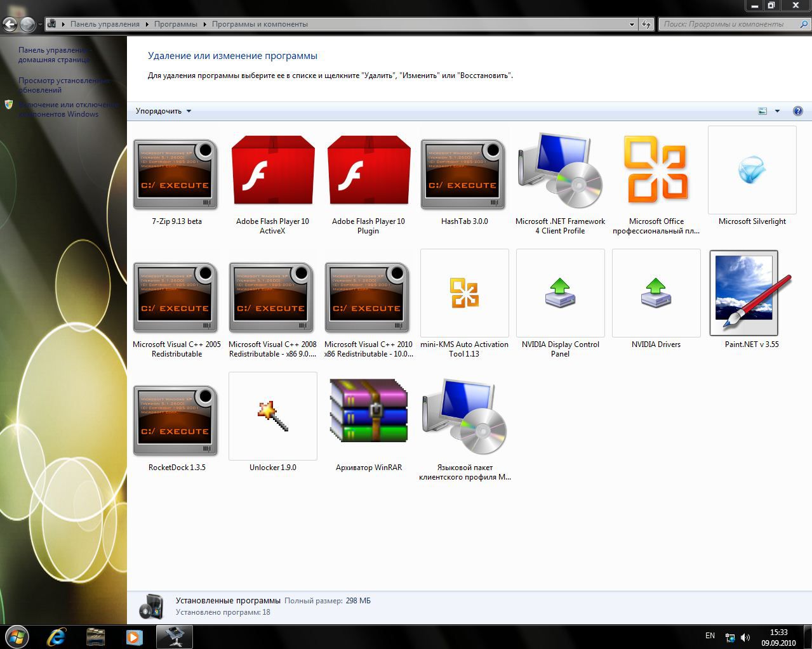Go back with the back arrow button
The height and width of the screenshot is (649, 812).
pos(10,25)
